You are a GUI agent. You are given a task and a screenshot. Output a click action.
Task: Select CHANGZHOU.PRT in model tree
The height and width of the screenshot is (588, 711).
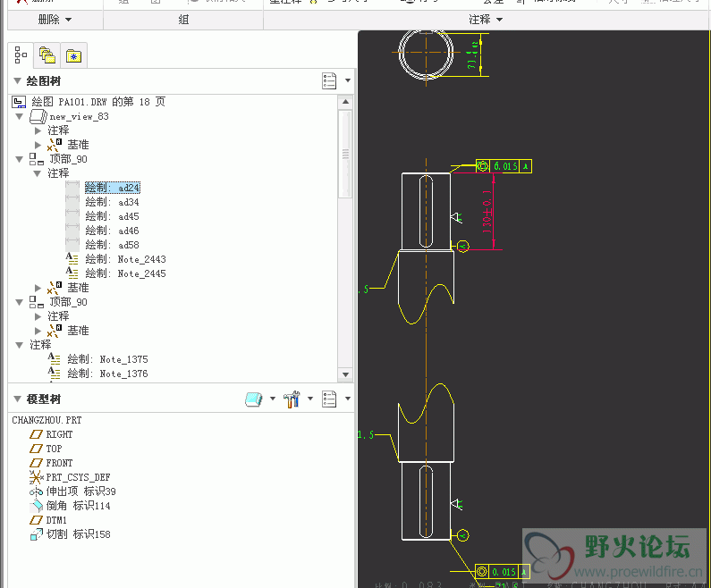(x=47, y=420)
